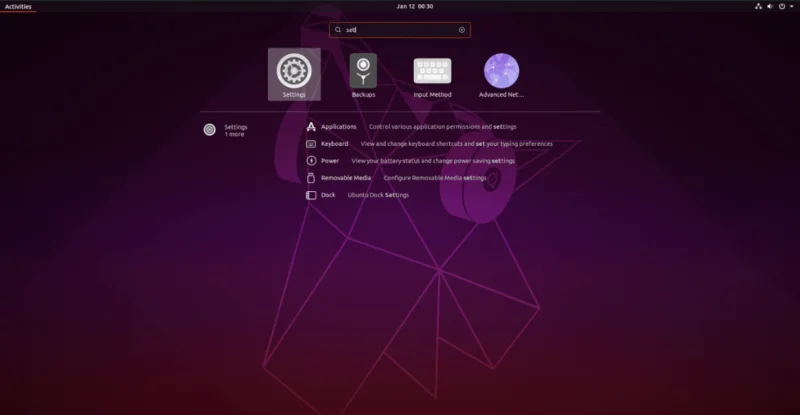Open the Dock settings result
The width and height of the screenshot is (800, 415).
(x=357, y=195)
